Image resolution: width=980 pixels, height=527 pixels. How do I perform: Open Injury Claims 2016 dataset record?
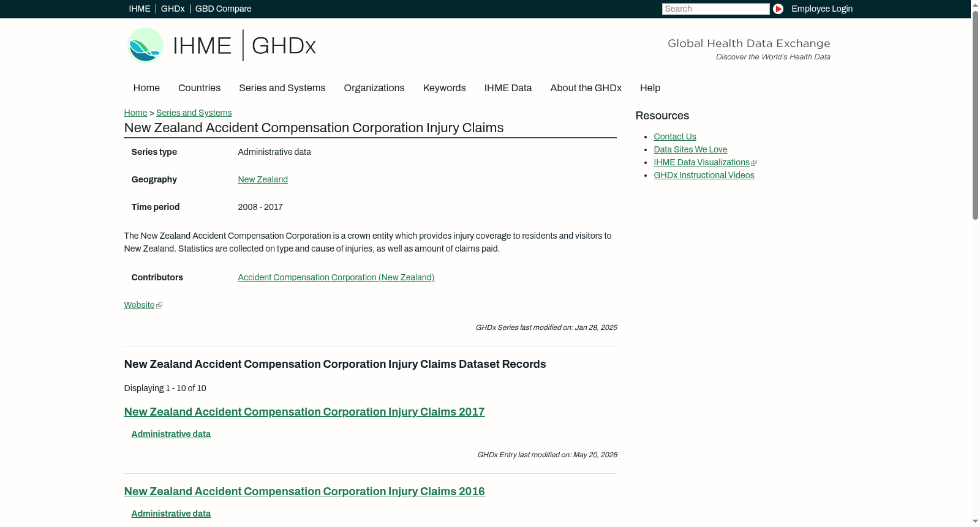[x=304, y=491]
